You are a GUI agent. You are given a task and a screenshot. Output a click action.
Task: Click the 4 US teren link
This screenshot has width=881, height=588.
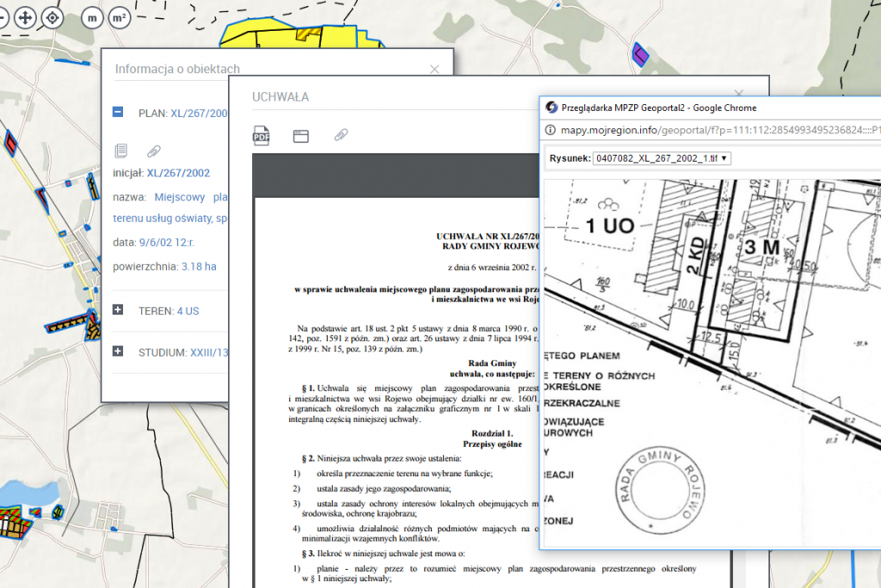point(188,310)
